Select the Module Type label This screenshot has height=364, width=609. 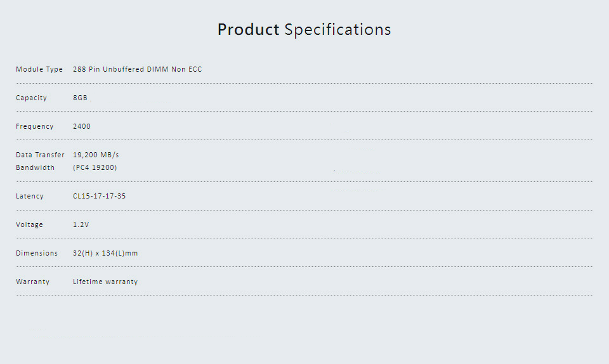(39, 70)
